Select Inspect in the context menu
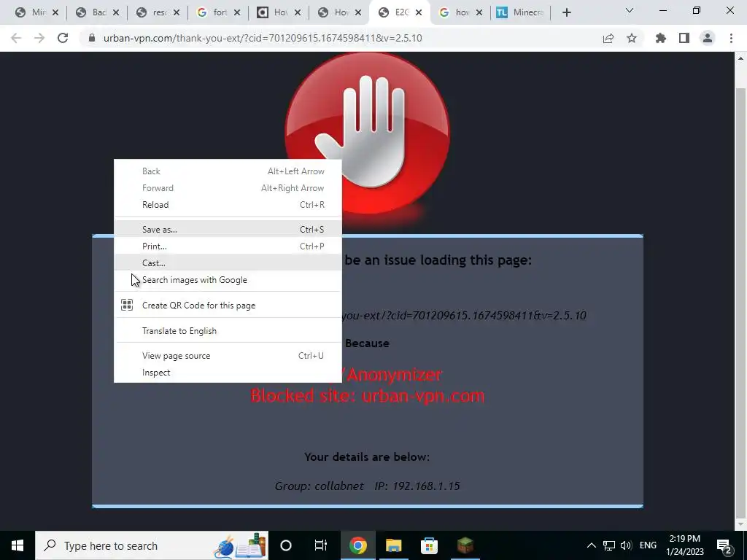This screenshot has height=560, width=747. [228, 373]
